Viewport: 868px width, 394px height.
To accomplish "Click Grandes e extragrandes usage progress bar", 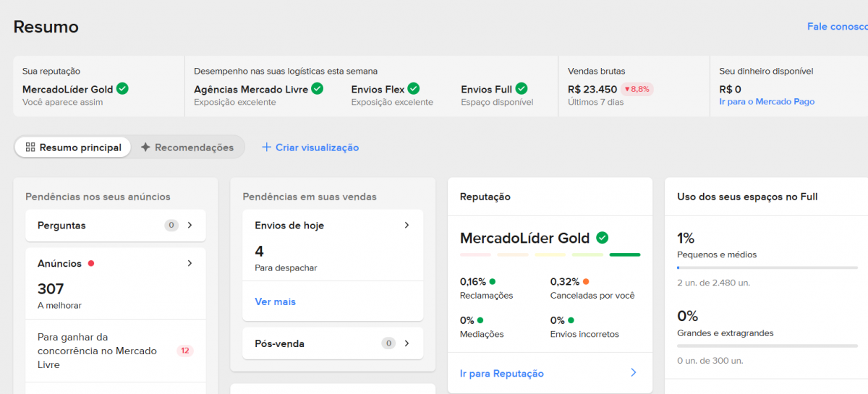I will (767, 346).
